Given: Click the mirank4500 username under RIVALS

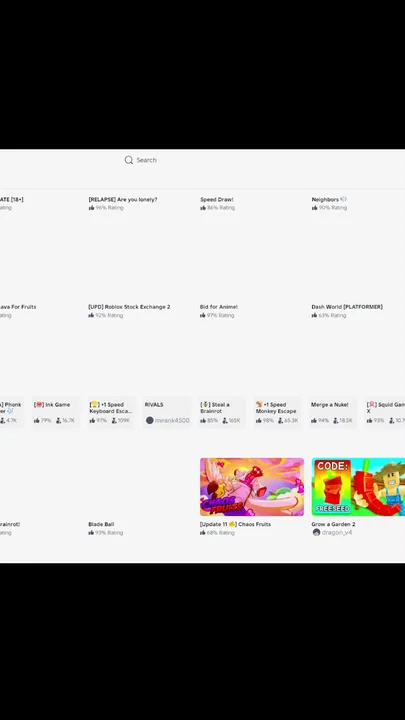Looking at the screenshot, I should tap(172, 420).
